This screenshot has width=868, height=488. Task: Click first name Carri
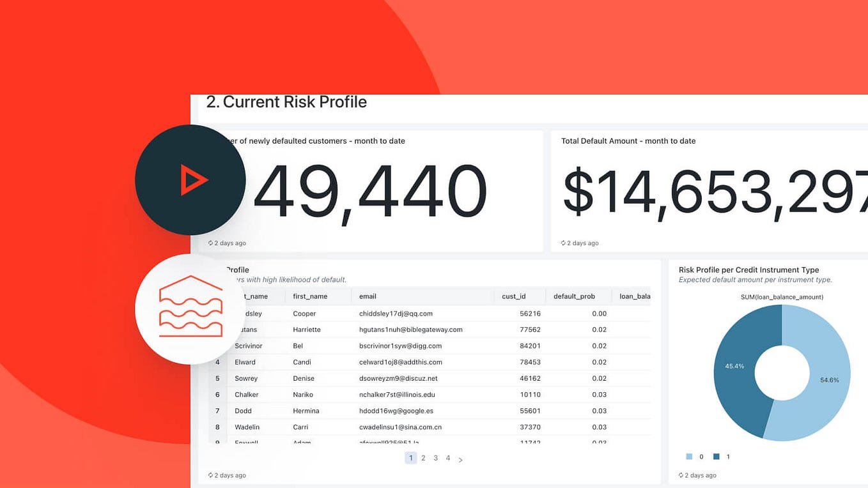pyautogui.click(x=300, y=427)
